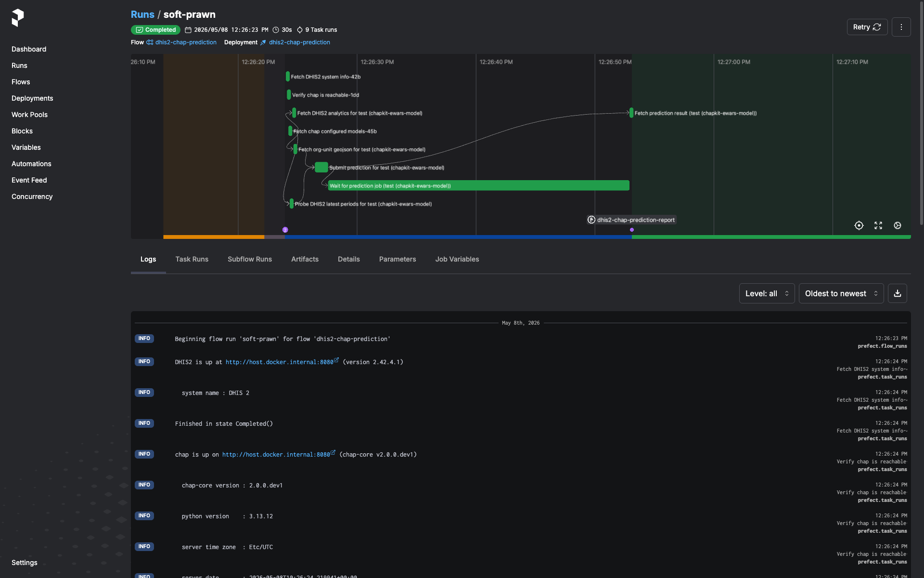Click the Completed status badge

click(x=155, y=30)
